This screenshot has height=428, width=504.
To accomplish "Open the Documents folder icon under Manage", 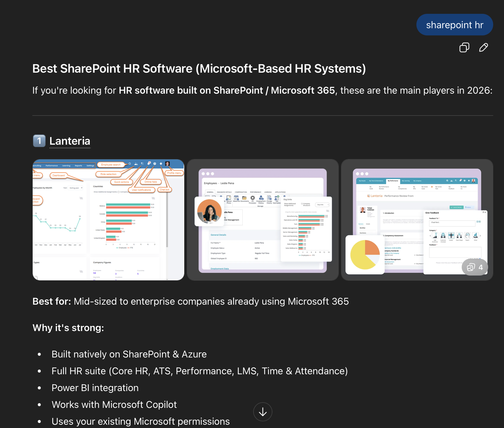I will point(244,198).
